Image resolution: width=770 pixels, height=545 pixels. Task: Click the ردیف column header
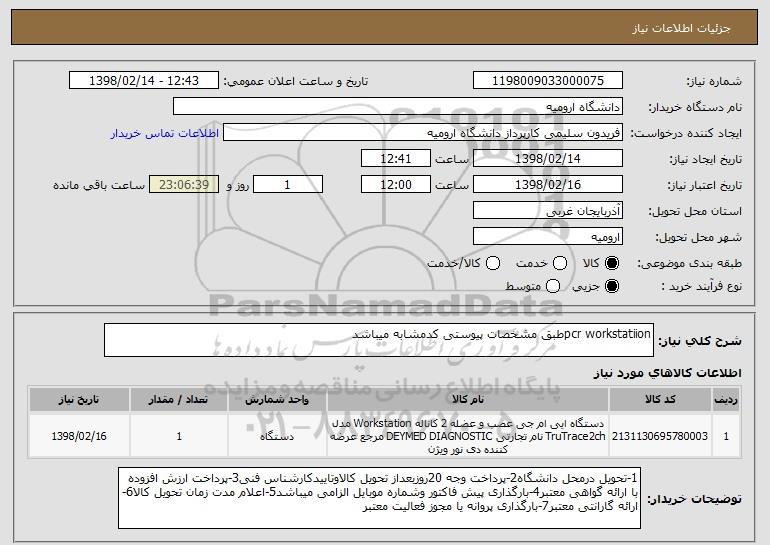pyautogui.click(x=726, y=399)
